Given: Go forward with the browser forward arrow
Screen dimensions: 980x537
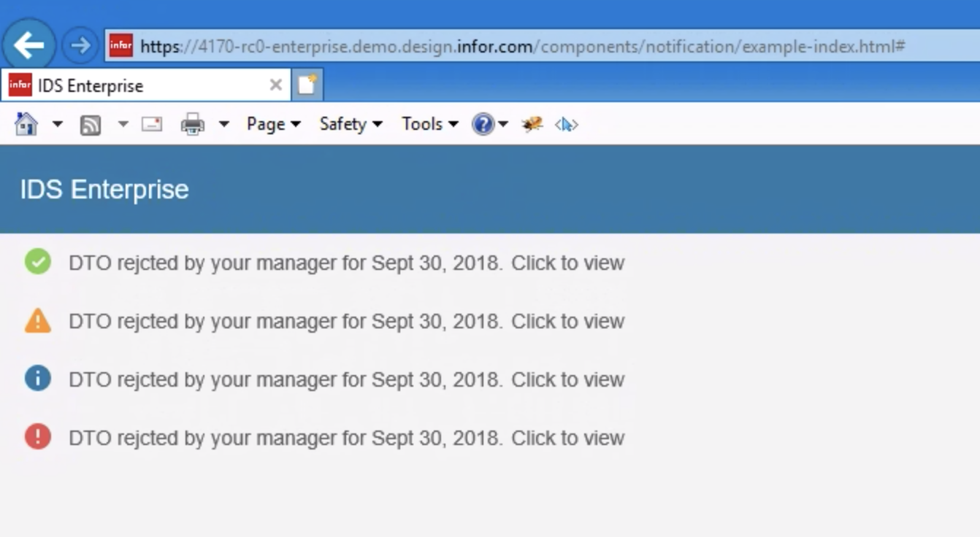Looking at the screenshot, I should click(x=80, y=46).
